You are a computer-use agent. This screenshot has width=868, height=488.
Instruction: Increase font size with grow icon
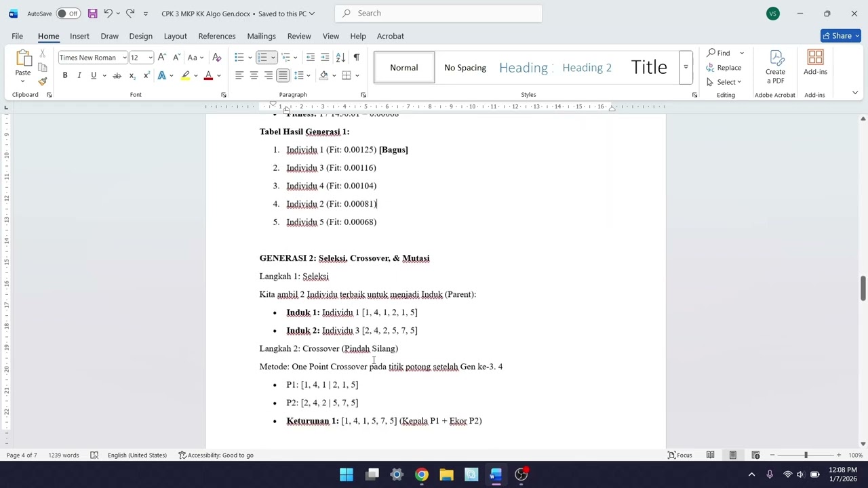[162, 58]
